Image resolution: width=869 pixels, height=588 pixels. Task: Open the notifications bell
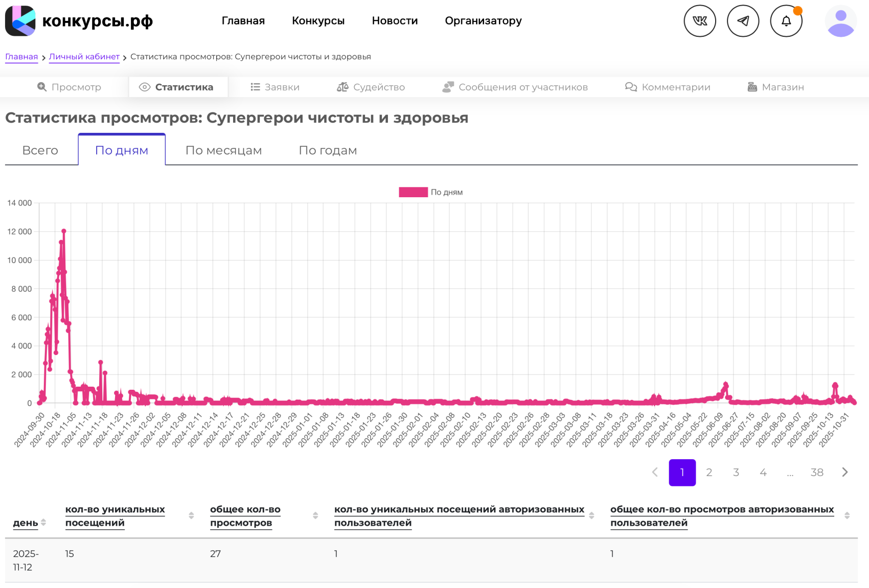(786, 21)
